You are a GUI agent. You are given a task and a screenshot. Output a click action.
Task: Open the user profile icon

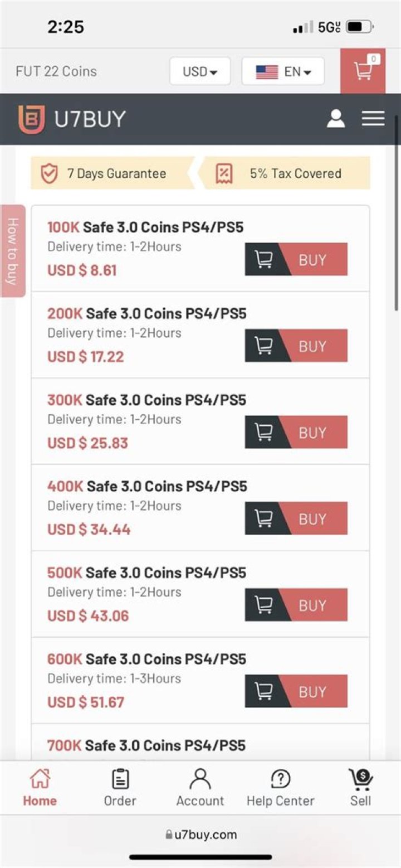pyautogui.click(x=336, y=119)
